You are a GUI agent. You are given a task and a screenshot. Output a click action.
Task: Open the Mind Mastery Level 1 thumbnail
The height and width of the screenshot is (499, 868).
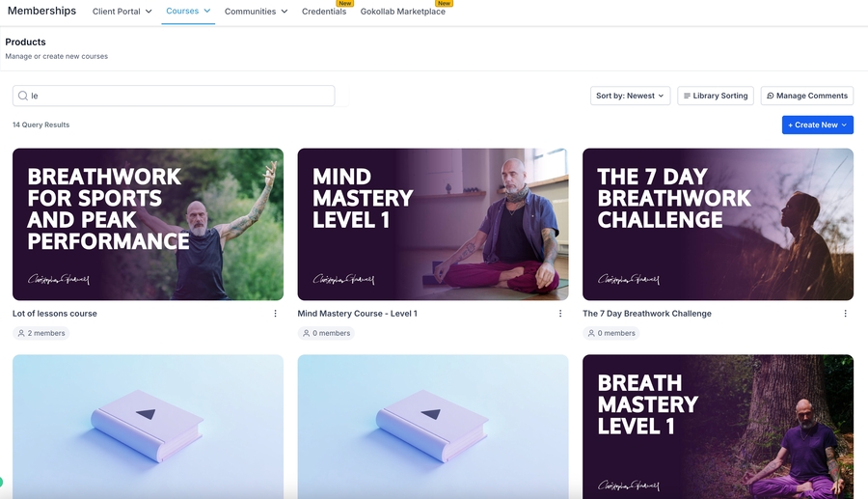[x=433, y=224]
